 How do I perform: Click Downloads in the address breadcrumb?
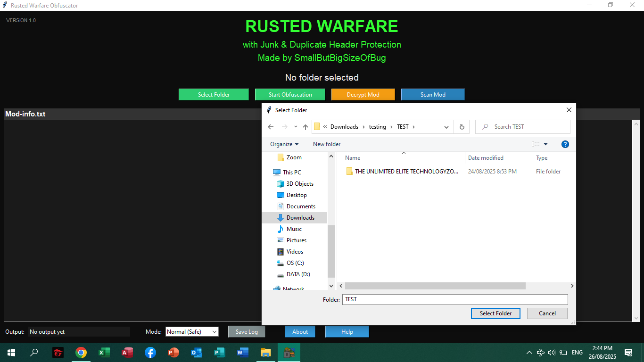pyautogui.click(x=344, y=127)
